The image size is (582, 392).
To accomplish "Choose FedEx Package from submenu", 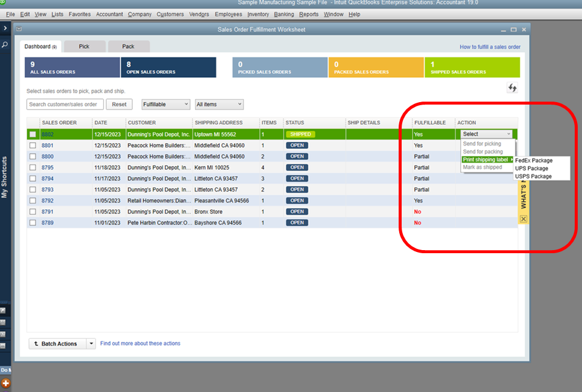I will [534, 160].
